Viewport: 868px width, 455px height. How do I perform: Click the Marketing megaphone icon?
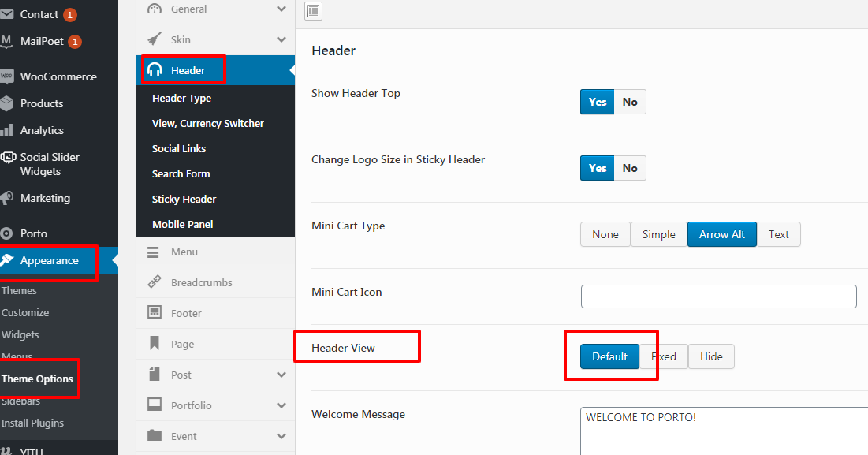[x=6, y=198]
